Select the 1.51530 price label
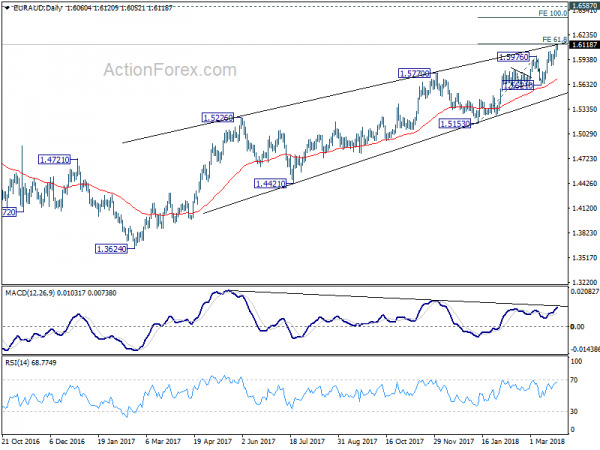The width and height of the screenshot is (600, 450). tap(455, 124)
